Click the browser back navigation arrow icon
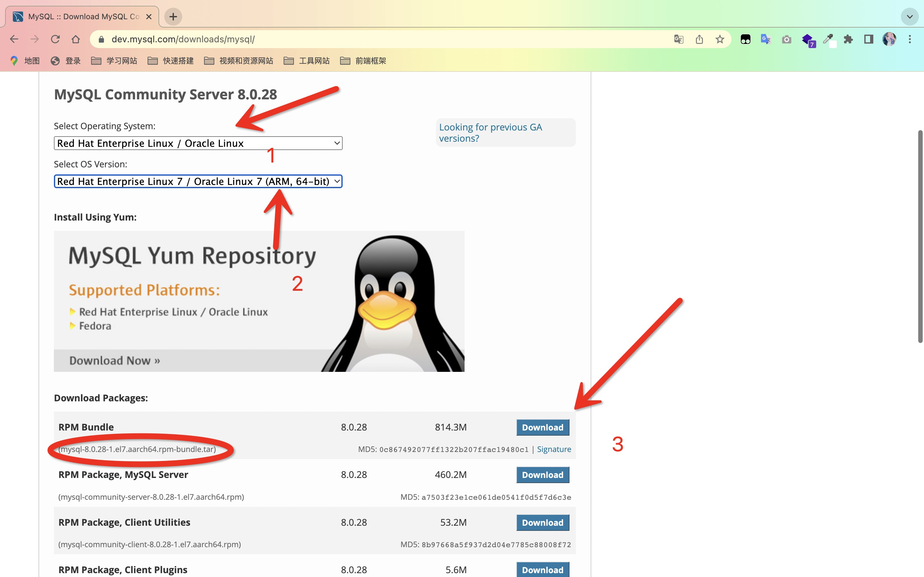The width and height of the screenshot is (924, 577). point(15,39)
